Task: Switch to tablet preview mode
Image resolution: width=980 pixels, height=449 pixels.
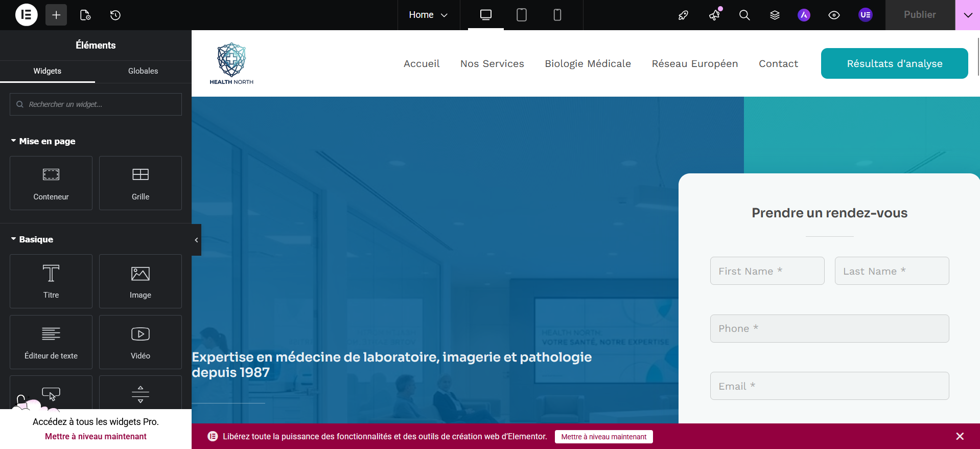Action: (522, 15)
